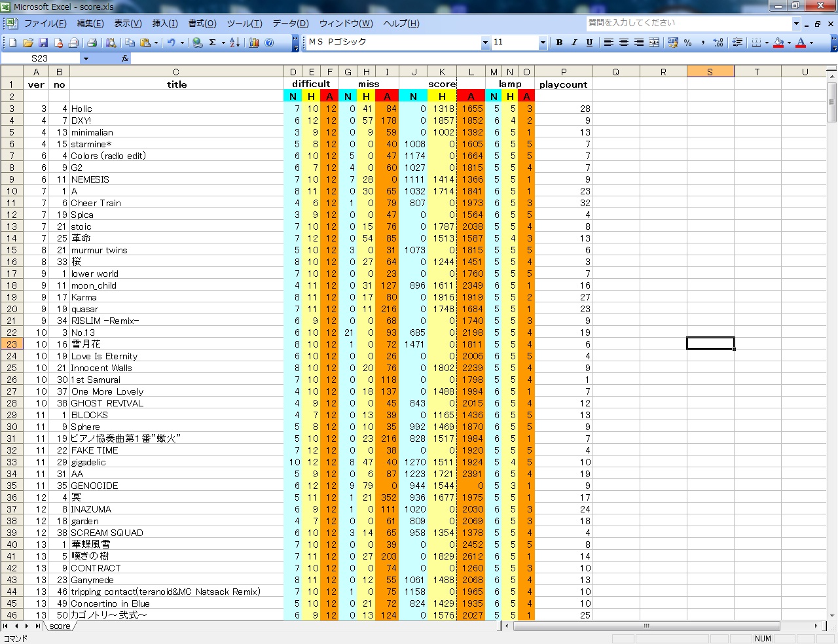Viewport: 838px width, 644px height.
Task: Apply percent style format
Action: click(687, 43)
